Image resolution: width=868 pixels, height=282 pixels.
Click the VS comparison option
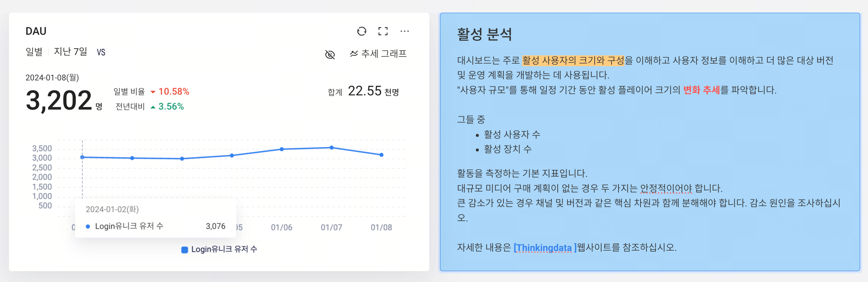tap(101, 52)
